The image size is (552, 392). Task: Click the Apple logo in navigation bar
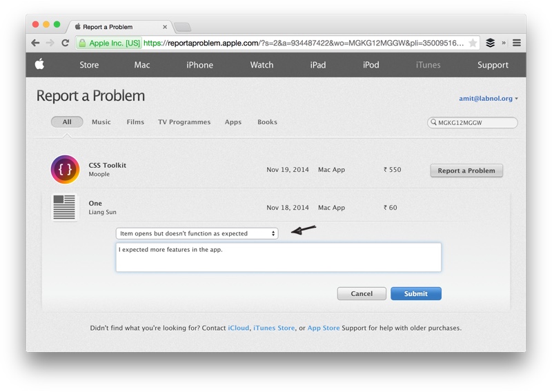click(39, 64)
